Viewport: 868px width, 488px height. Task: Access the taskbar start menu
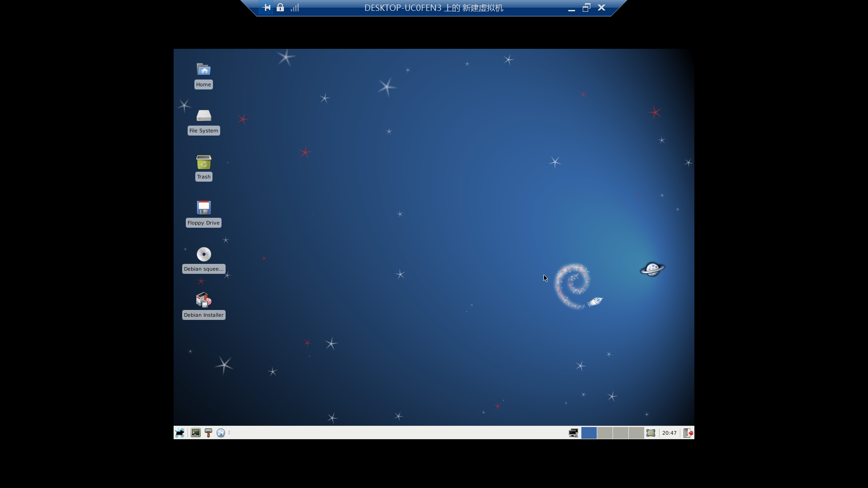[x=179, y=432]
